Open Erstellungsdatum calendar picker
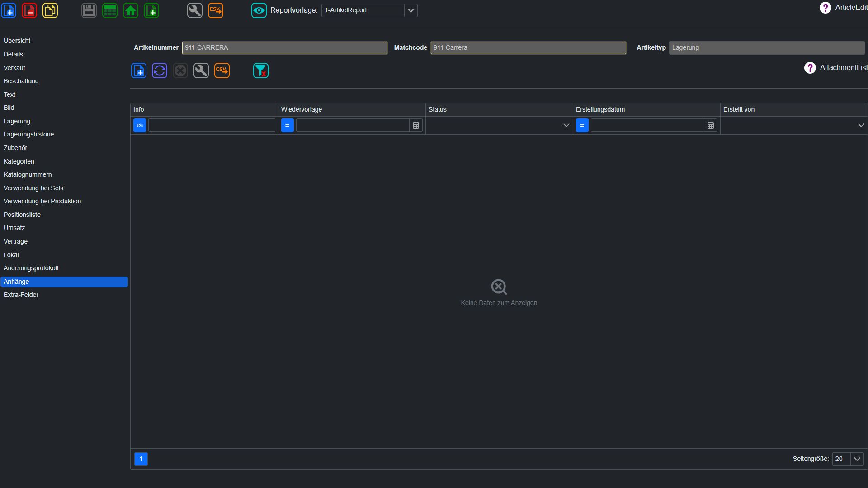Screen dimensions: 868x488 [x=711, y=125]
